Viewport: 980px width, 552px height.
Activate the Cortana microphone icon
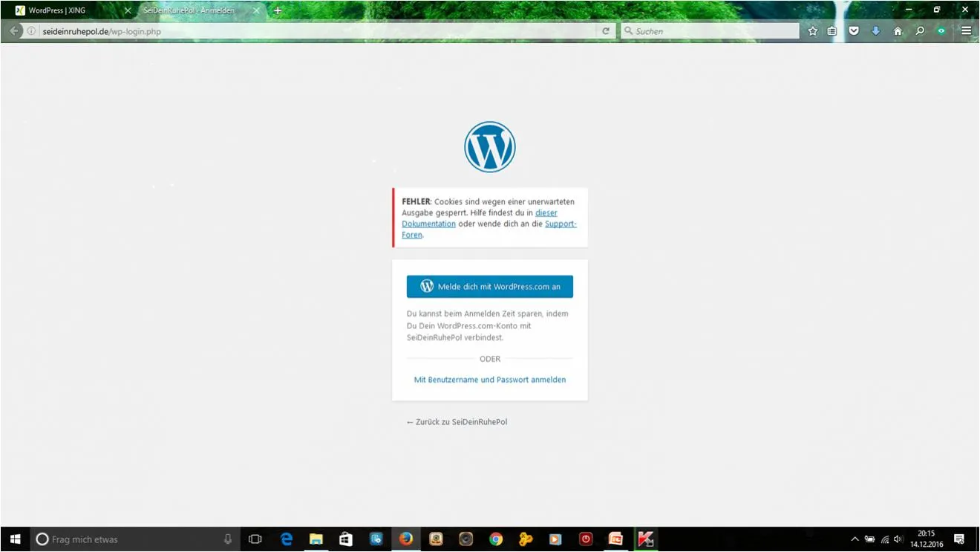click(228, 539)
